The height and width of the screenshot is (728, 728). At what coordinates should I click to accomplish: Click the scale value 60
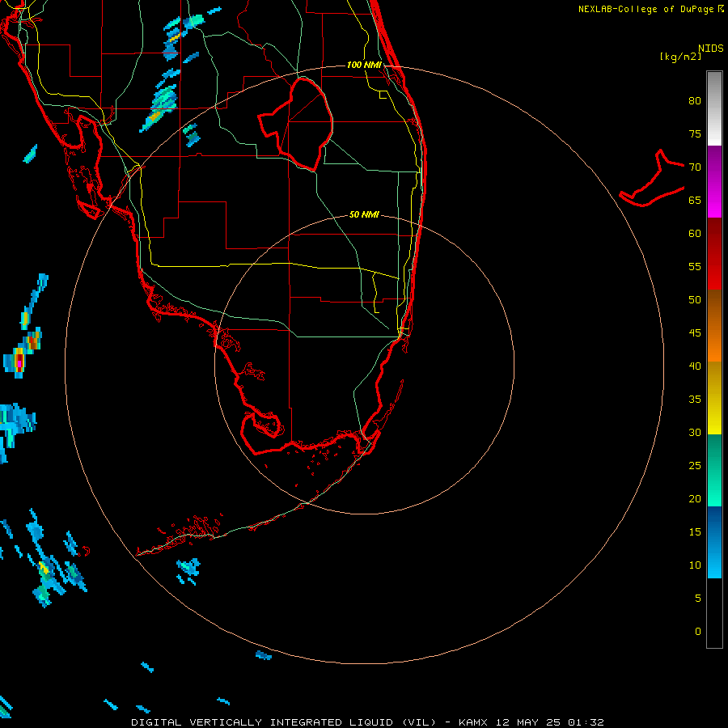695,234
